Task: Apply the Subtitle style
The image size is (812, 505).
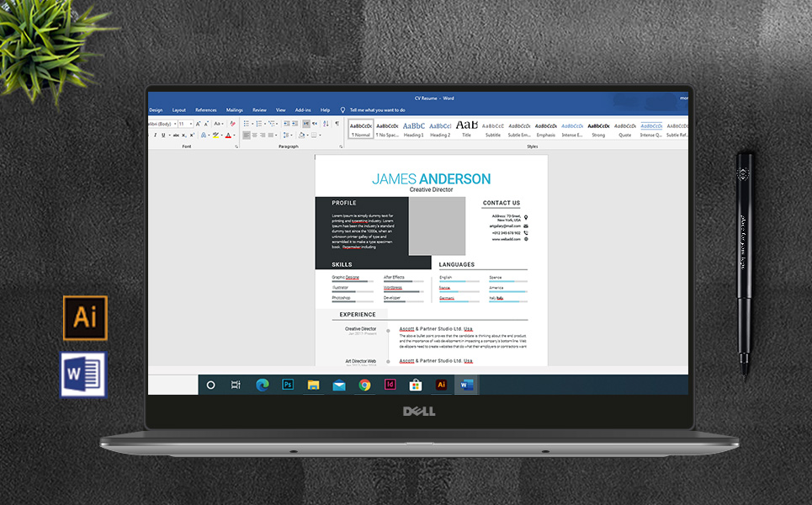Action: 493,130
